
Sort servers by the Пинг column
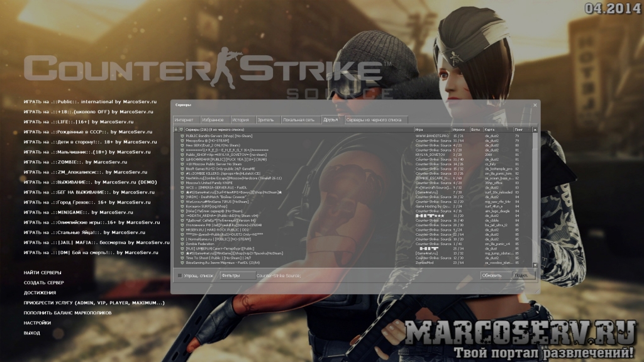click(x=519, y=129)
